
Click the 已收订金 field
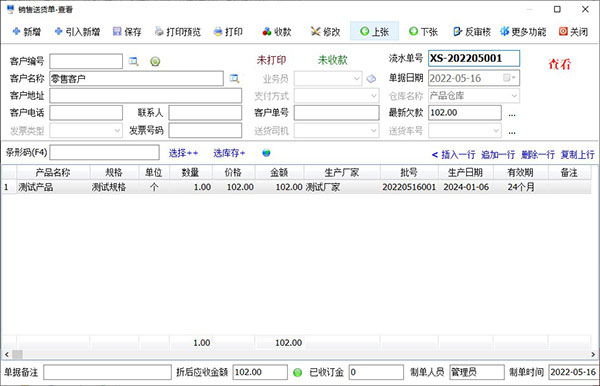pos(376,372)
